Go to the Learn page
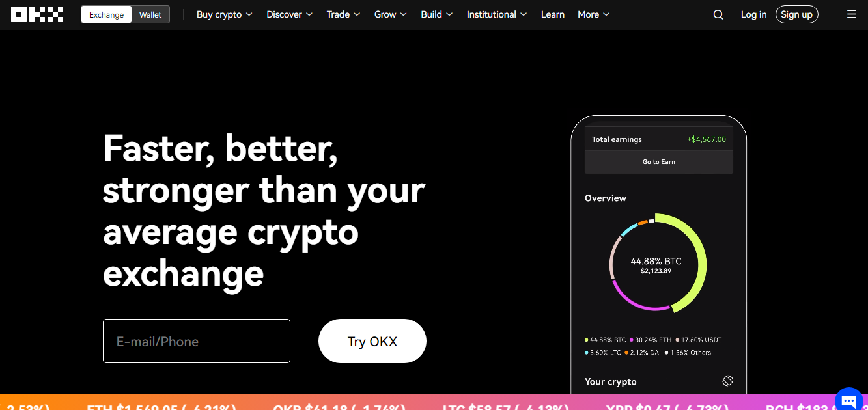 553,14
